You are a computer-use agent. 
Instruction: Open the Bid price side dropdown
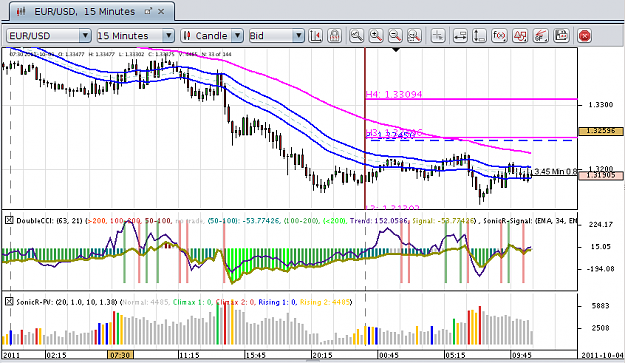point(276,36)
